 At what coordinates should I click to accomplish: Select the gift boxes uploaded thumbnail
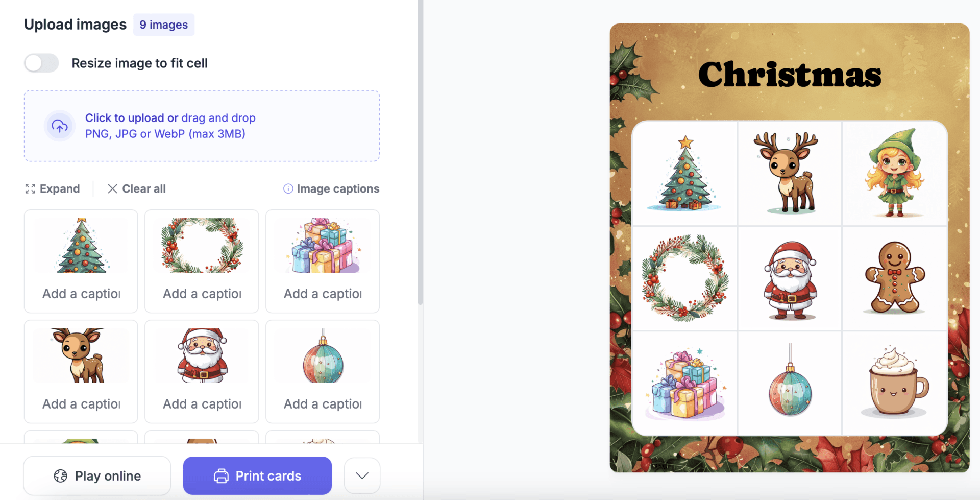(x=323, y=246)
